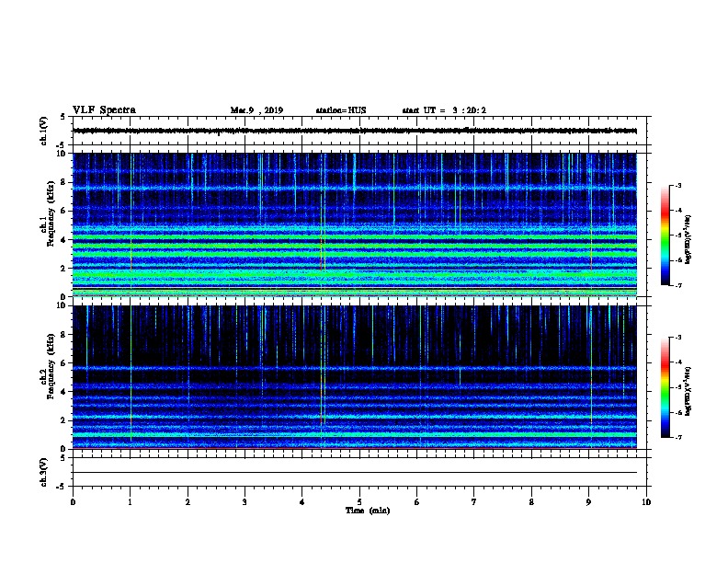The width and height of the screenshot is (728, 563).
Task: Click time axis tick label "8" at bottom
Action: 531,502
